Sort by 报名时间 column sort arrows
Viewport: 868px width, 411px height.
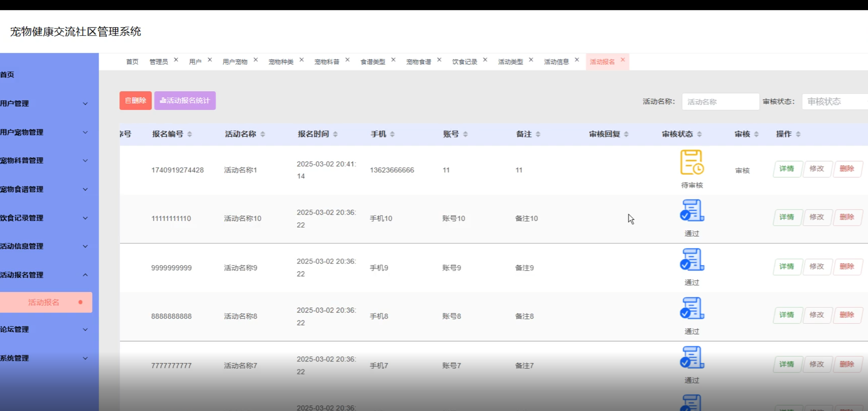(x=335, y=134)
